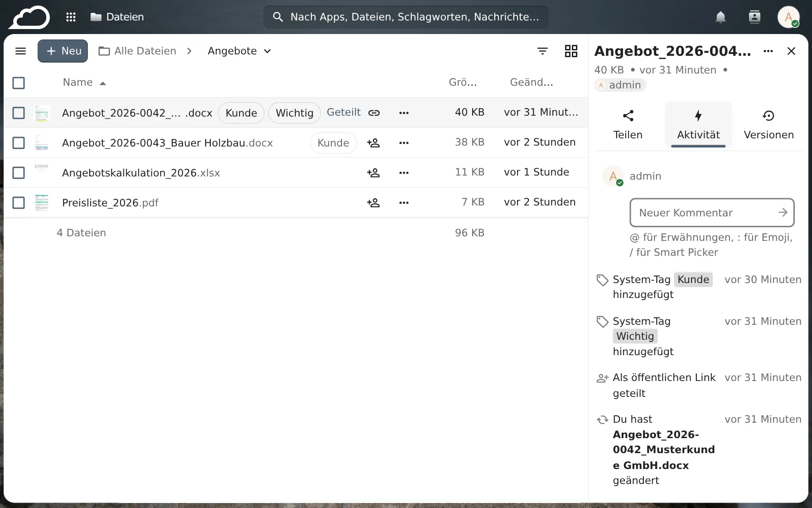Open the admin avatar user menu
The width and height of the screenshot is (812, 508).
tap(788, 17)
